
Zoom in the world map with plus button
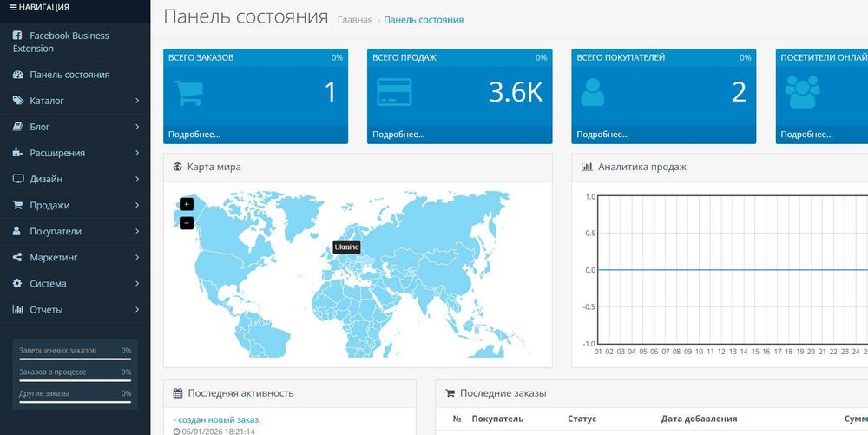tap(187, 204)
